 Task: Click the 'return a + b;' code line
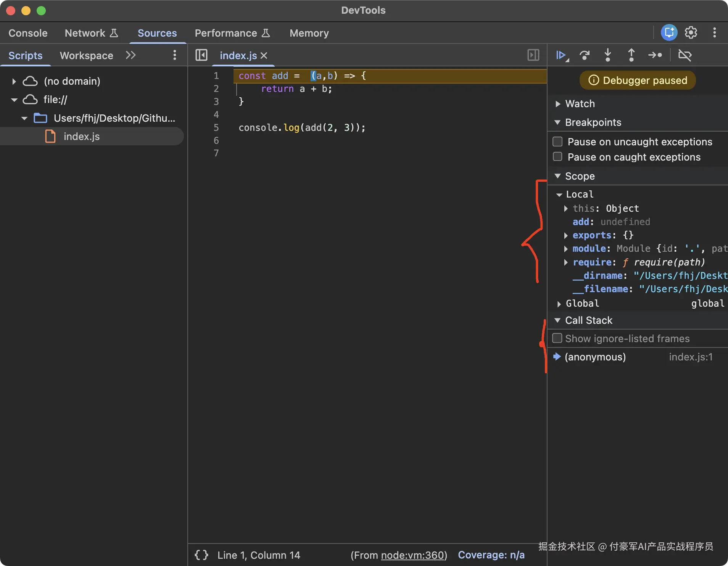click(x=296, y=89)
